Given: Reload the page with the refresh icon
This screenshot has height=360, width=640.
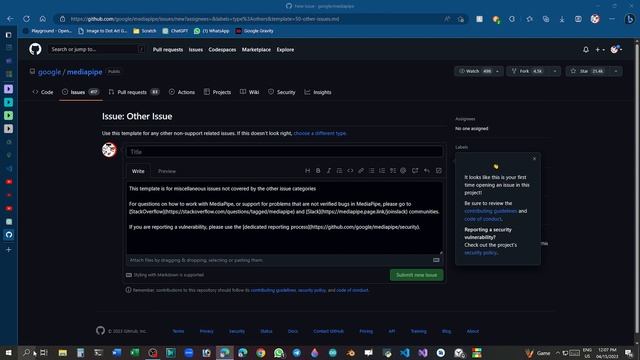Looking at the screenshot, I should click(x=27, y=19).
